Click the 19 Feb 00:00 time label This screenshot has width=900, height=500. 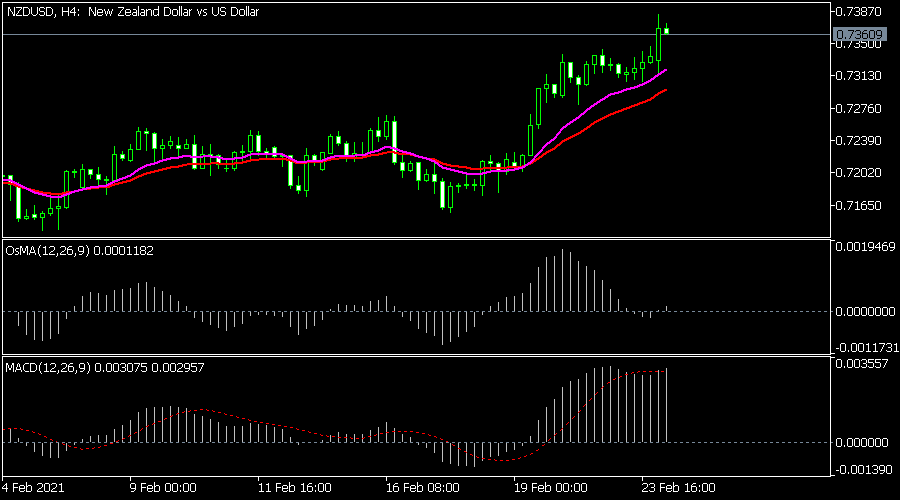[x=550, y=488]
